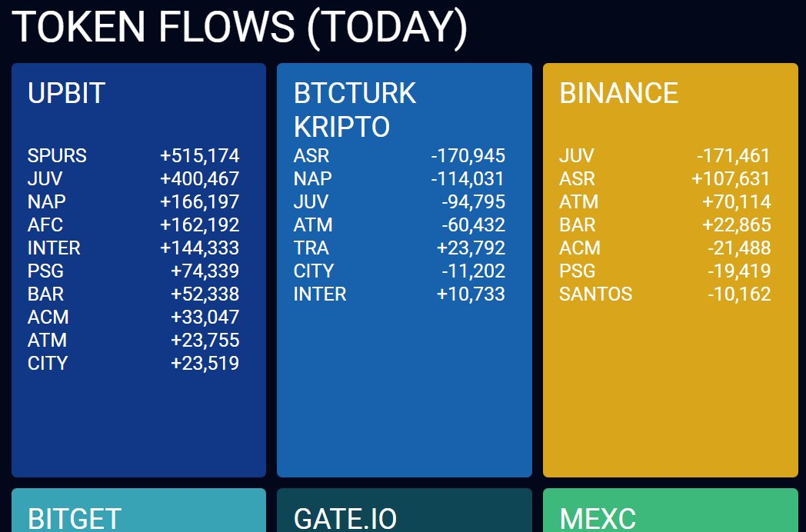The width and height of the screenshot is (806, 532).
Task: Choose BAR token in the BINANCE list
Action: pyautogui.click(x=577, y=225)
